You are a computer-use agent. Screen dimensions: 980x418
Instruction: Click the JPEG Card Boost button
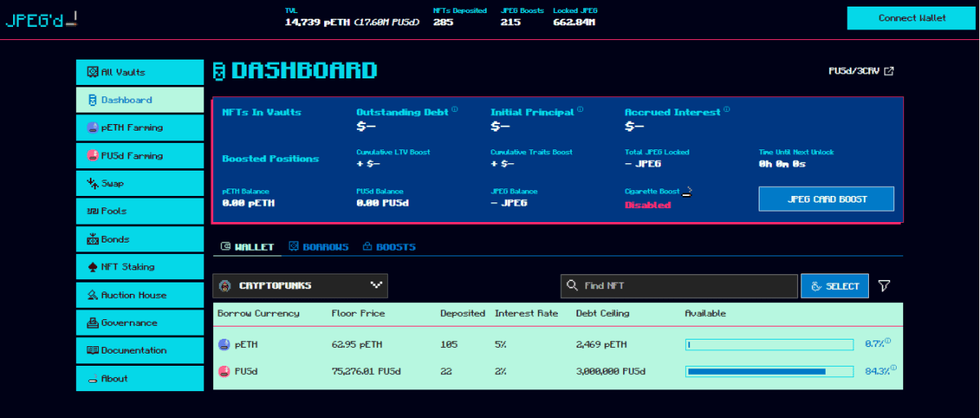point(826,199)
